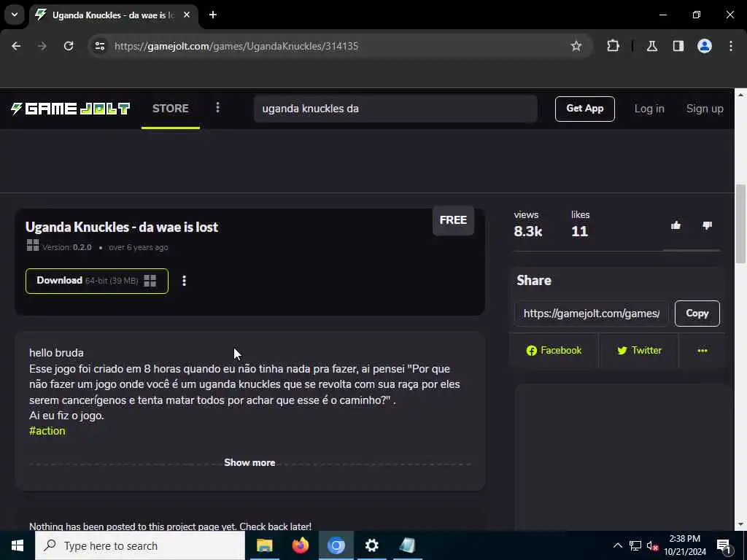Select the Uganda Knuckles browser tab

pos(115,15)
